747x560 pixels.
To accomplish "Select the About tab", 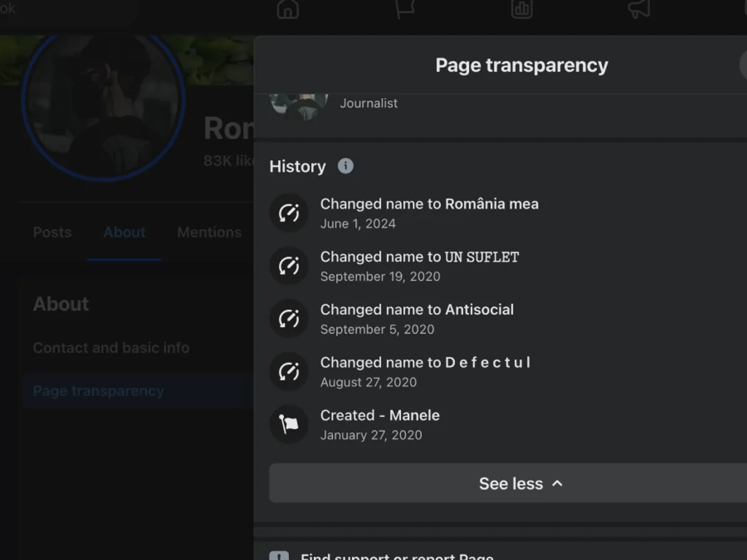I will click(x=125, y=233).
